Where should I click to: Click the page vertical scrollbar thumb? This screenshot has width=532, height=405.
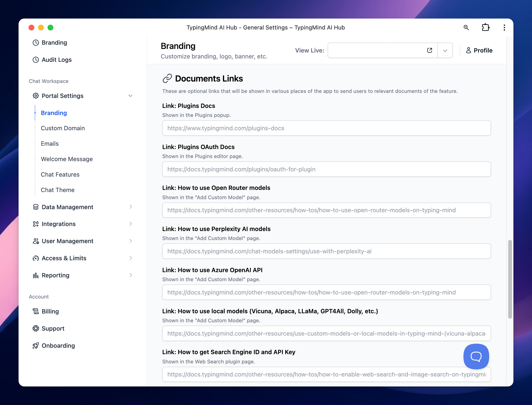tap(510, 279)
